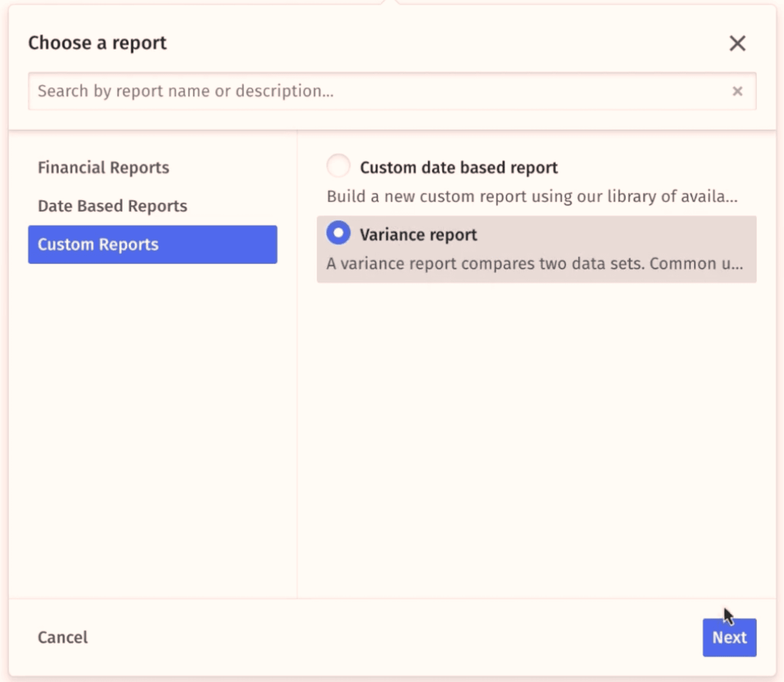Select the Variance report radio button
The width and height of the screenshot is (784, 682).
[x=338, y=234]
